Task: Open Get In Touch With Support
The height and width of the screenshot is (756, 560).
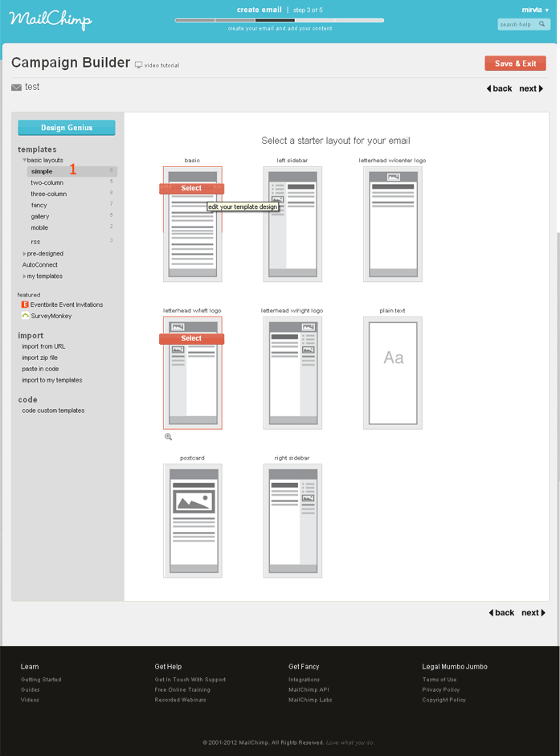Action: coord(190,680)
